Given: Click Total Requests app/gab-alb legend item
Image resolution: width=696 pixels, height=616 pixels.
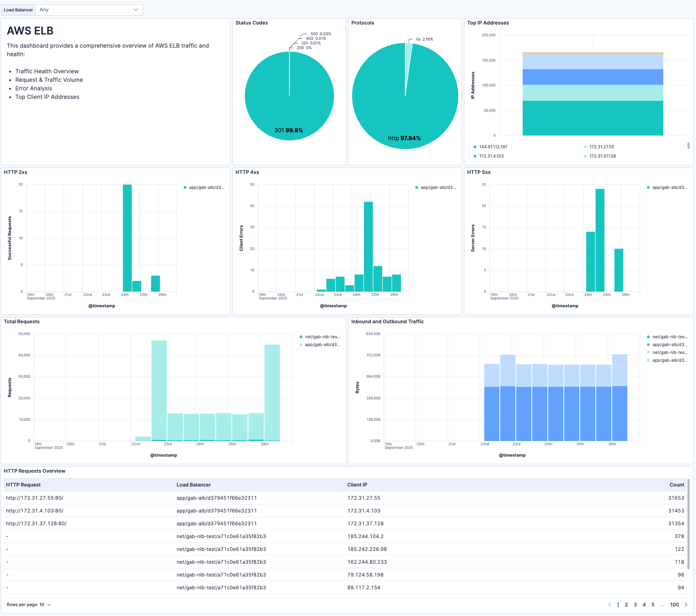Looking at the screenshot, I should click(322, 345).
